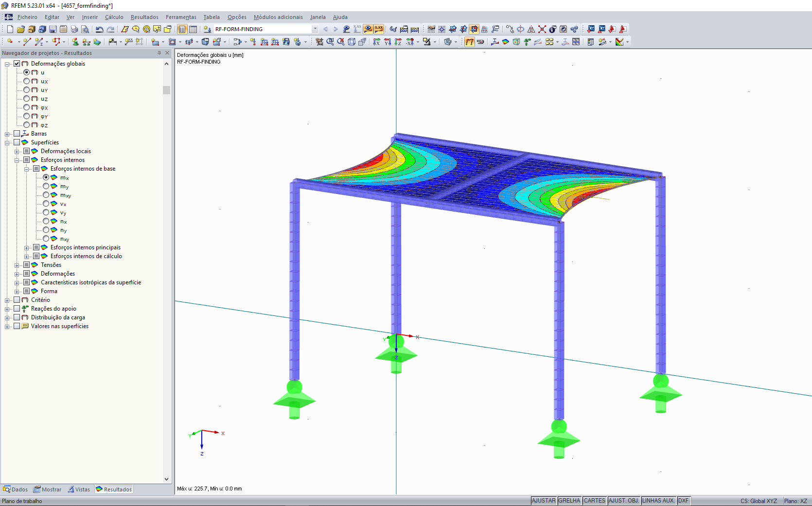Toggle deformation display frame icon
The height and width of the screenshot is (506, 812).
[x=469, y=42]
